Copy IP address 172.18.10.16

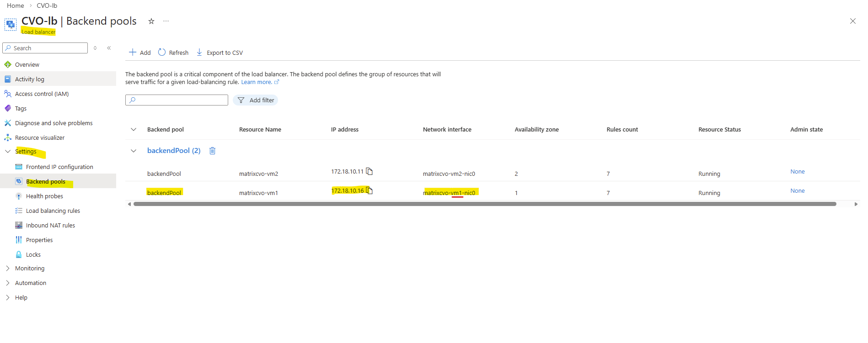370,191
